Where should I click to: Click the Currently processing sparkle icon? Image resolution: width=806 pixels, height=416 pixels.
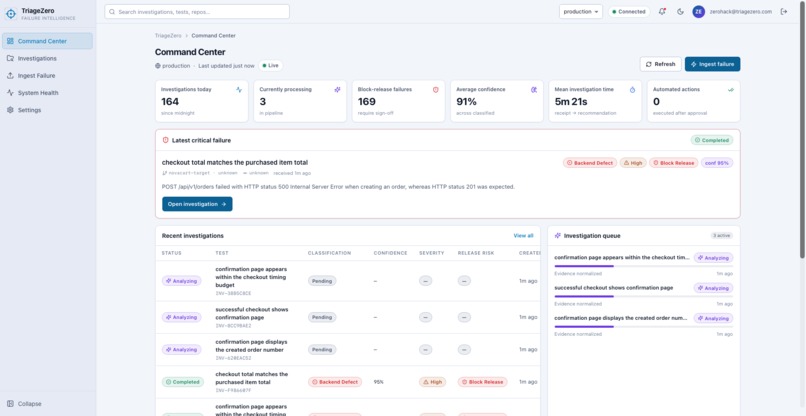pos(337,89)
